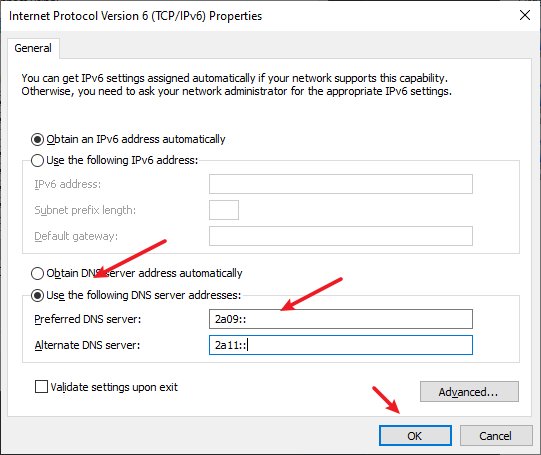Cancel the IPv6 properties changes
This screenshot has height=455, width=541.
[x=496, y=435]
